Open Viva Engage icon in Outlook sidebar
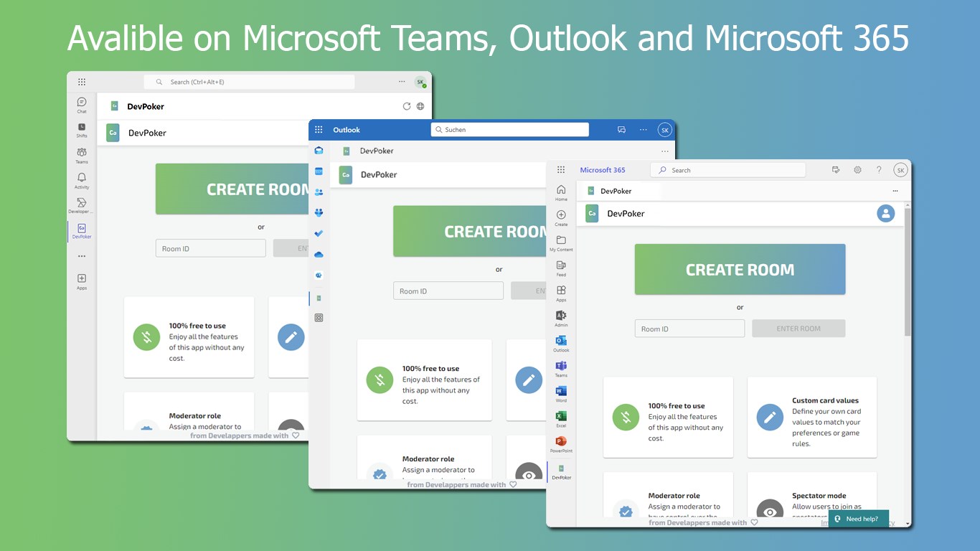The width and height of the screenshot is (980, 551). tap(319, 275)
